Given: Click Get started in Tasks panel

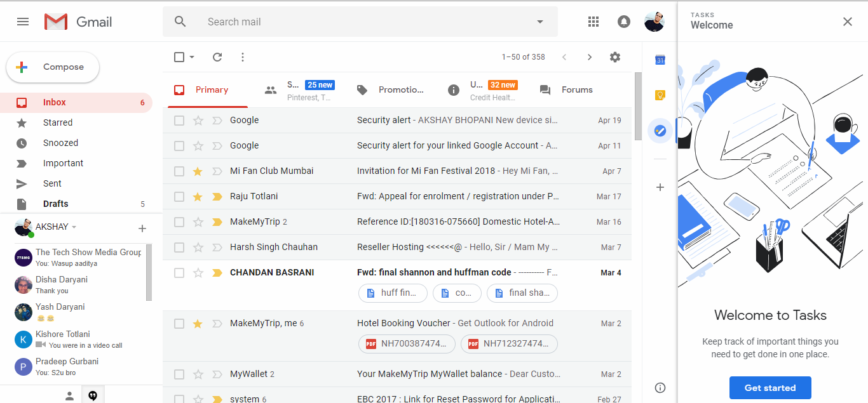Looking at the screenshot, I should coord(770,387).
